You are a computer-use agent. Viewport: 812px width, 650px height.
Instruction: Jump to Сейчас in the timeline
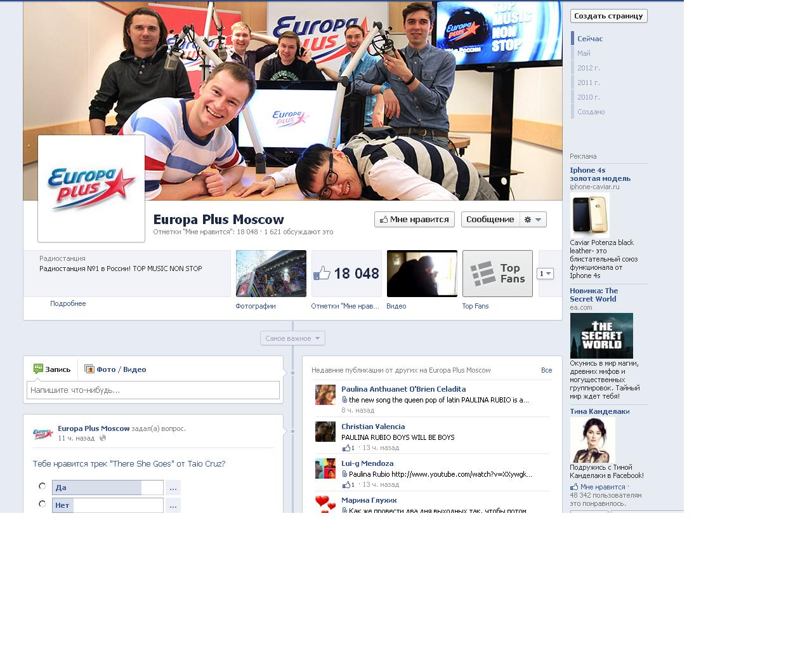[x=590, y=39]
